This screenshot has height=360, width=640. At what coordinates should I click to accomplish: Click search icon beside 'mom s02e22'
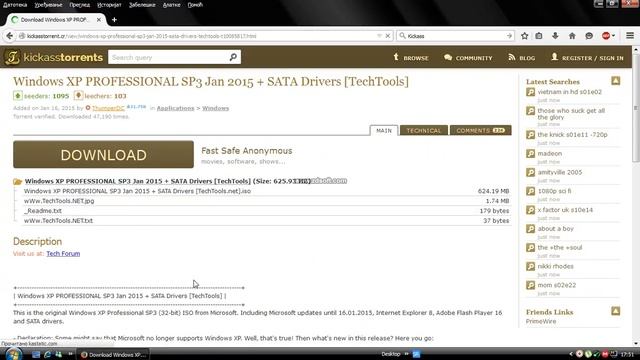530,285
